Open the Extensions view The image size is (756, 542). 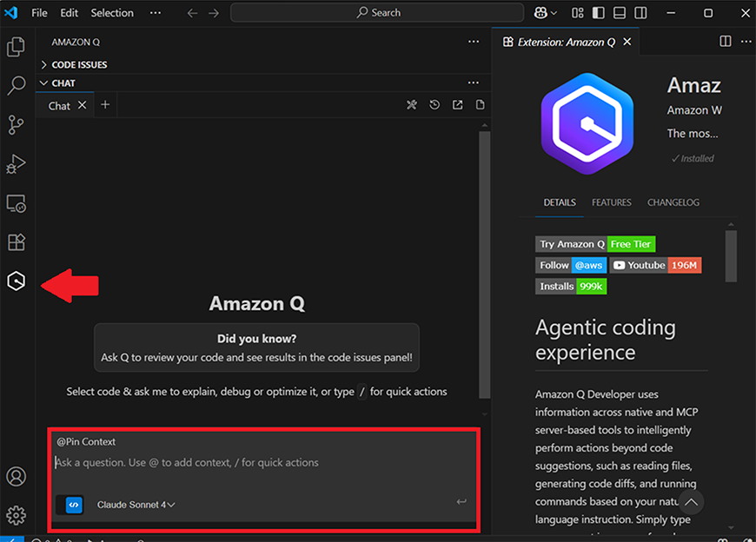(x=16, y=241)
